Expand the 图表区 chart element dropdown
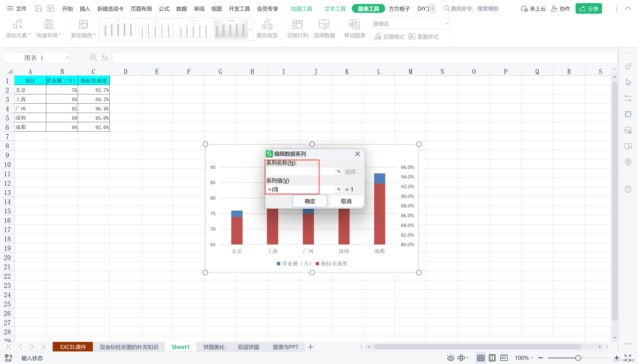This screenshot has width=638, height=364. click(x=447, y=24)
